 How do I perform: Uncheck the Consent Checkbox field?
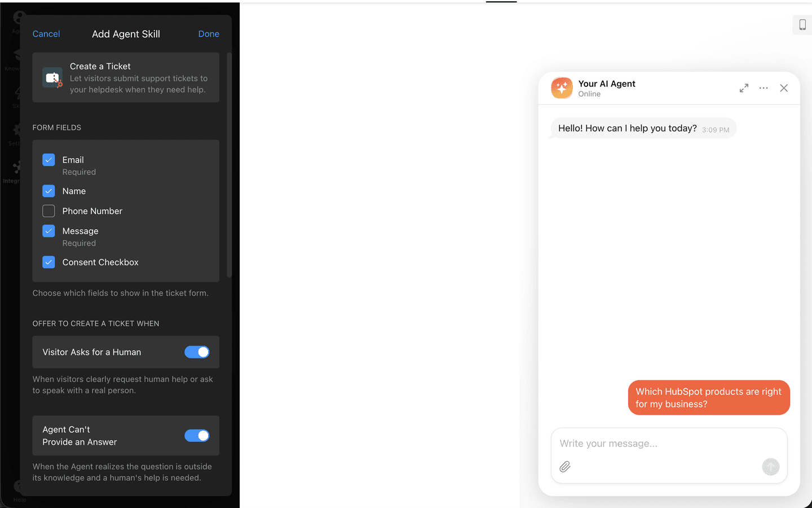click(49, 262)
